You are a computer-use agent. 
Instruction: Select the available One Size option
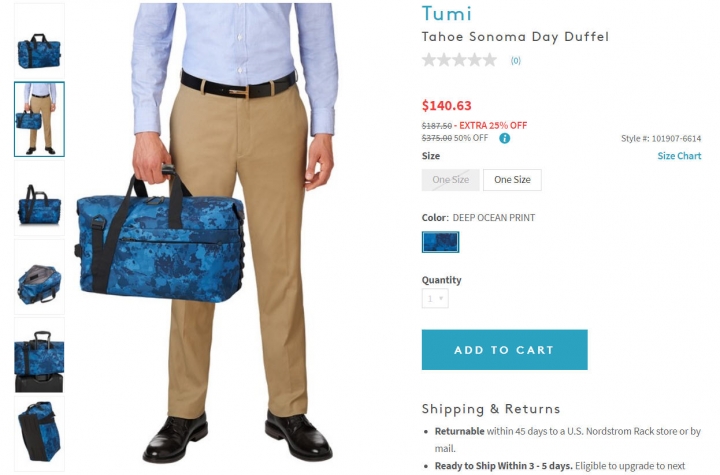point(512,180)
